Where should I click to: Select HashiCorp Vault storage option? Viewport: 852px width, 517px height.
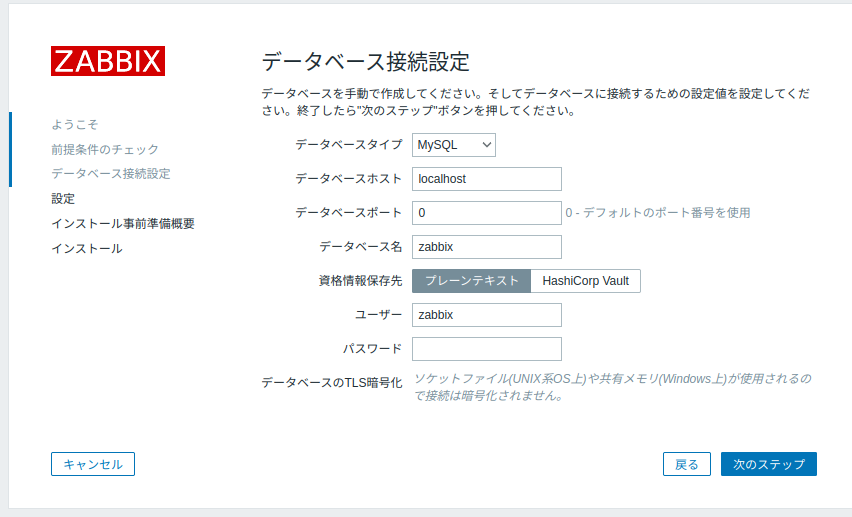585,281
